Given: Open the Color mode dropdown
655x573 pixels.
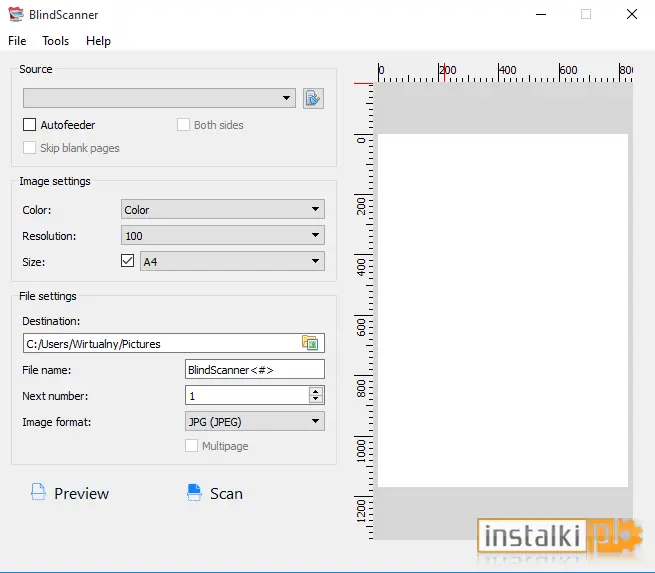Looking at the screenshot, I should [x=223, y=209].
